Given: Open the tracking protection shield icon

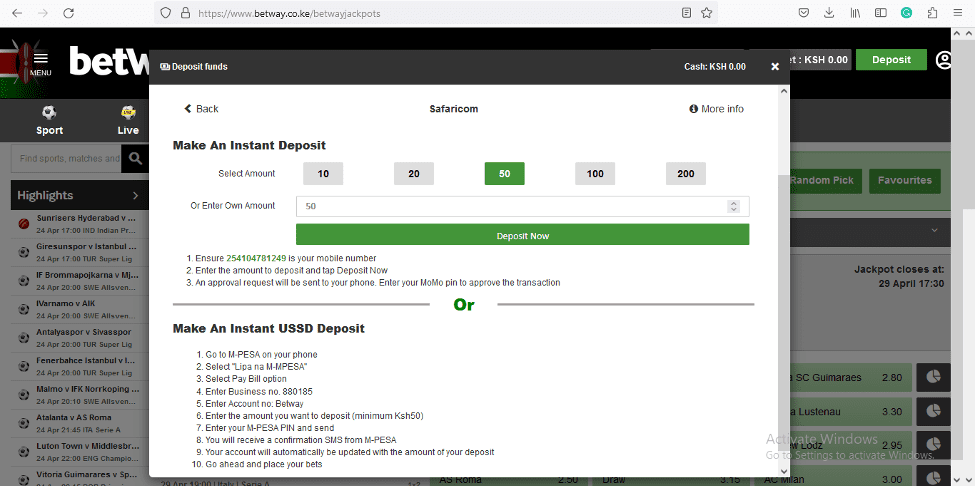Looking at the screenshot, I should point(165,13).
